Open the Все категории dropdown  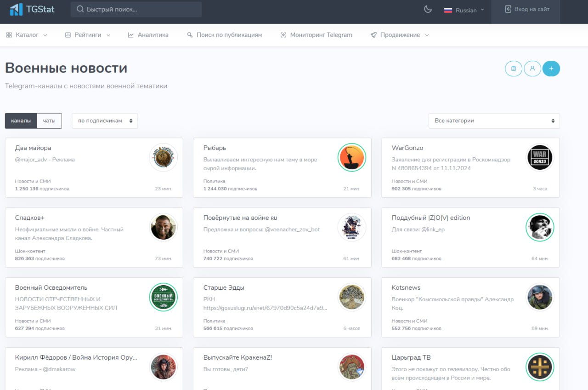coord(494,120)
